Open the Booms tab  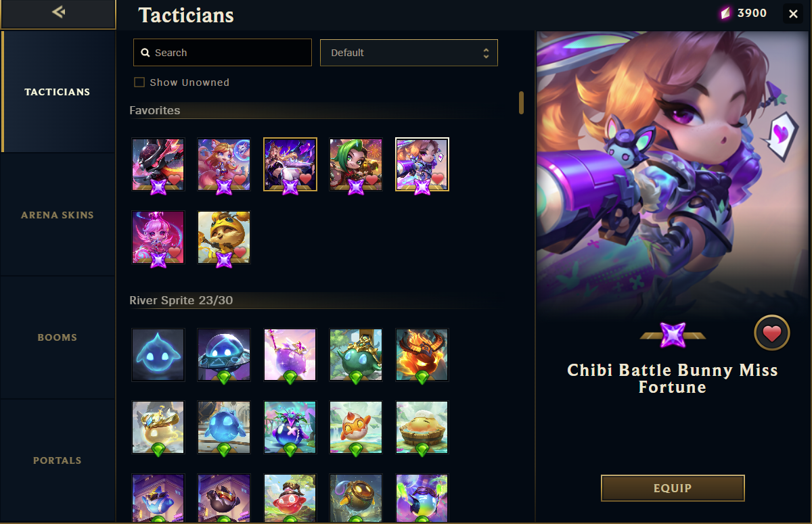coord(58,337)
